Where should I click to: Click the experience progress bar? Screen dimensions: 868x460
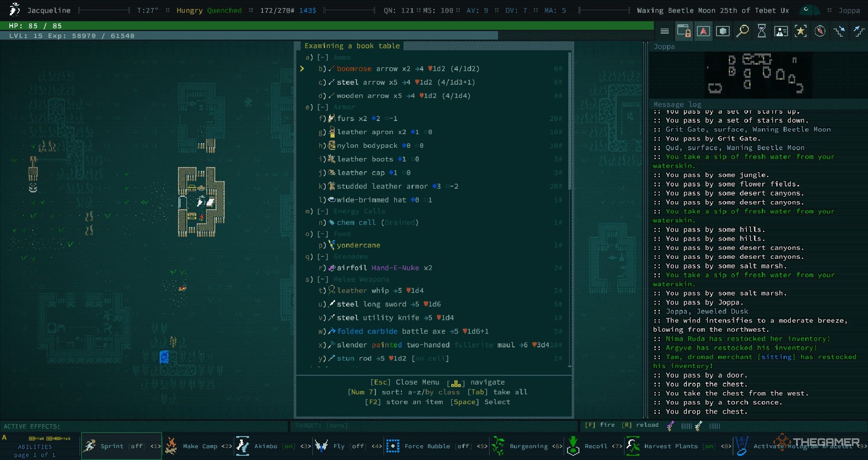249,35
